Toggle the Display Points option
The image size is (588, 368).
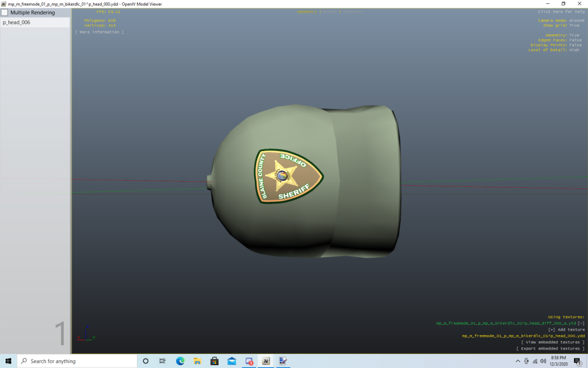pyautogui.click(x=575, y=45)
